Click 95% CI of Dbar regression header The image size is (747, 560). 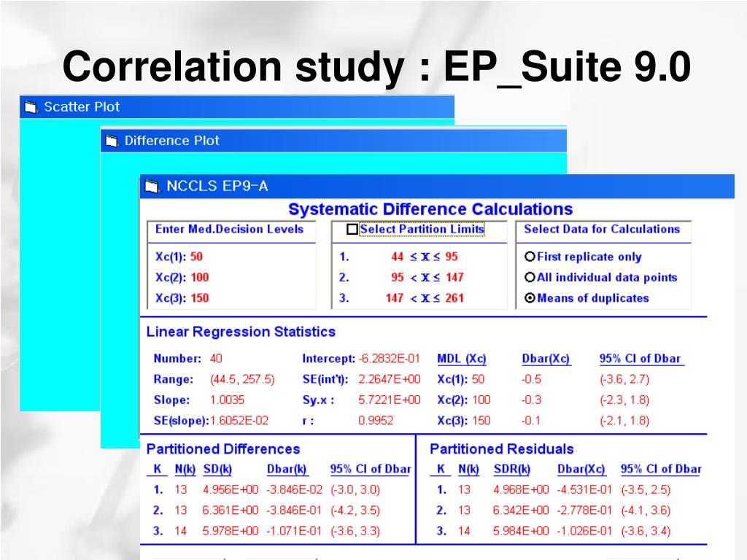(x=640, y=359)
